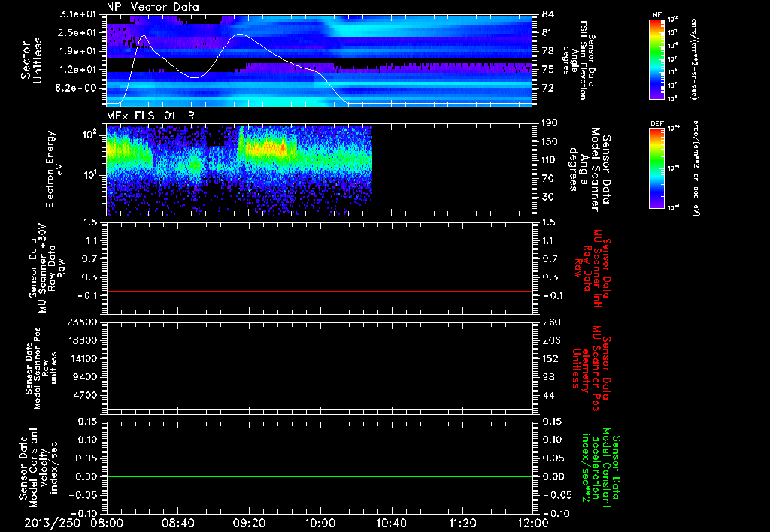Click the "NF" label above the color bar

(656, 15)
